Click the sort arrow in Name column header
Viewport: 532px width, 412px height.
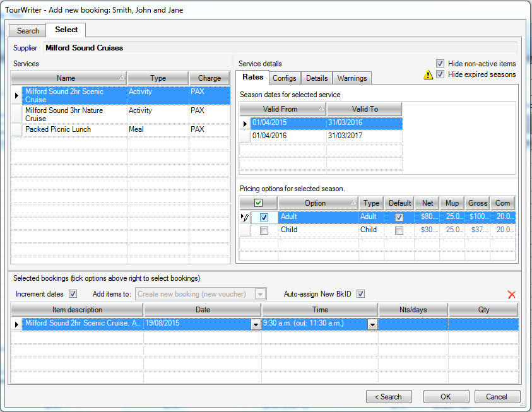122,78
